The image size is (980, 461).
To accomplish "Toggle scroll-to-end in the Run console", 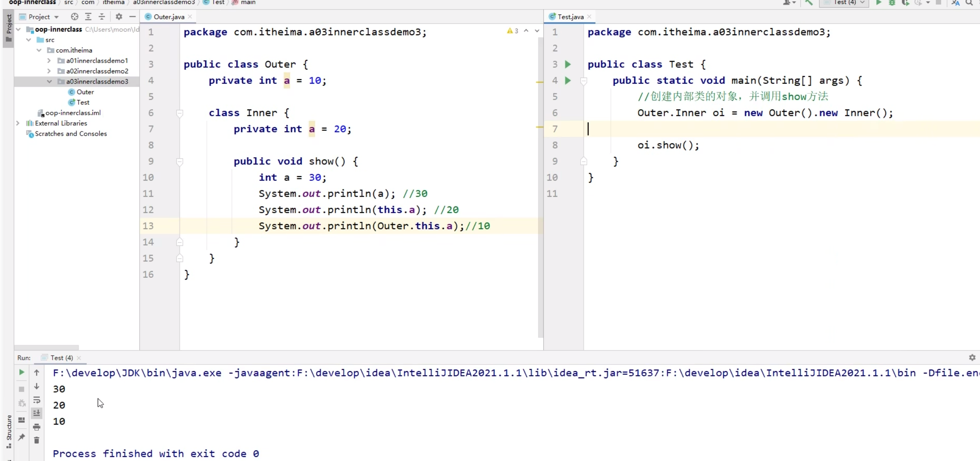I will (37, 413).
